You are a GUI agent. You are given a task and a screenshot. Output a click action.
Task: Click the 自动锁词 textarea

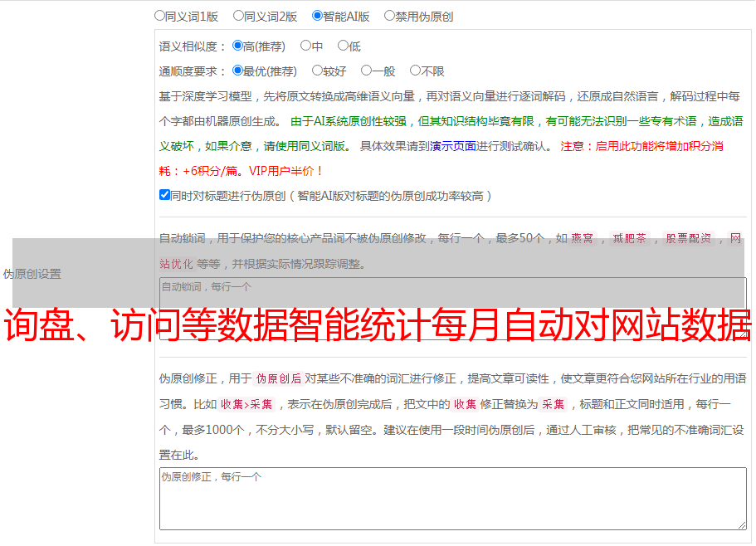pyautogui.click(x=453, y=309)
